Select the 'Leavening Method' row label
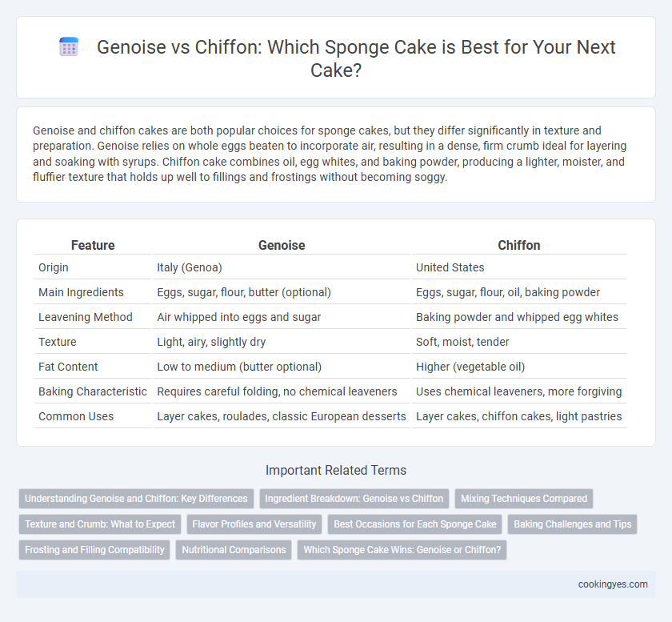The height and width of the screenshot is (622, 672). click(x=86, y=317)
